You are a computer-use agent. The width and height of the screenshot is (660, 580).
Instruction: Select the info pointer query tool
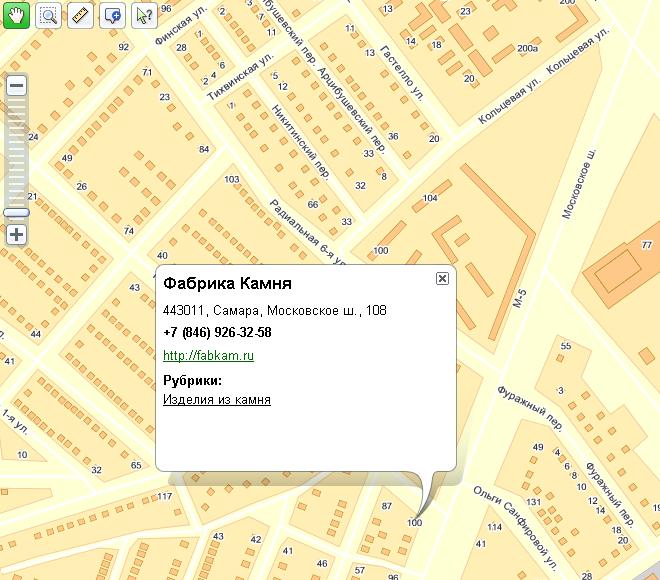[x=144, y=16]
